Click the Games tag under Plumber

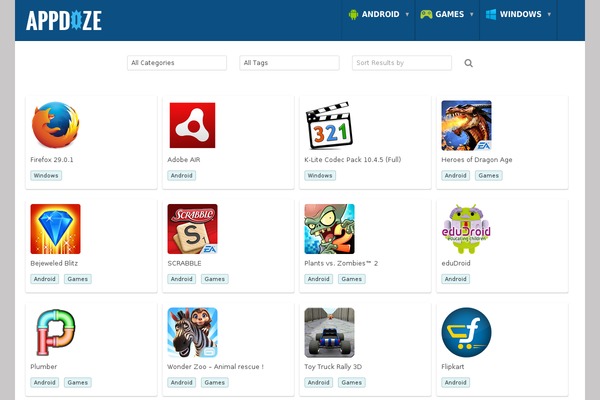[78, 382]
